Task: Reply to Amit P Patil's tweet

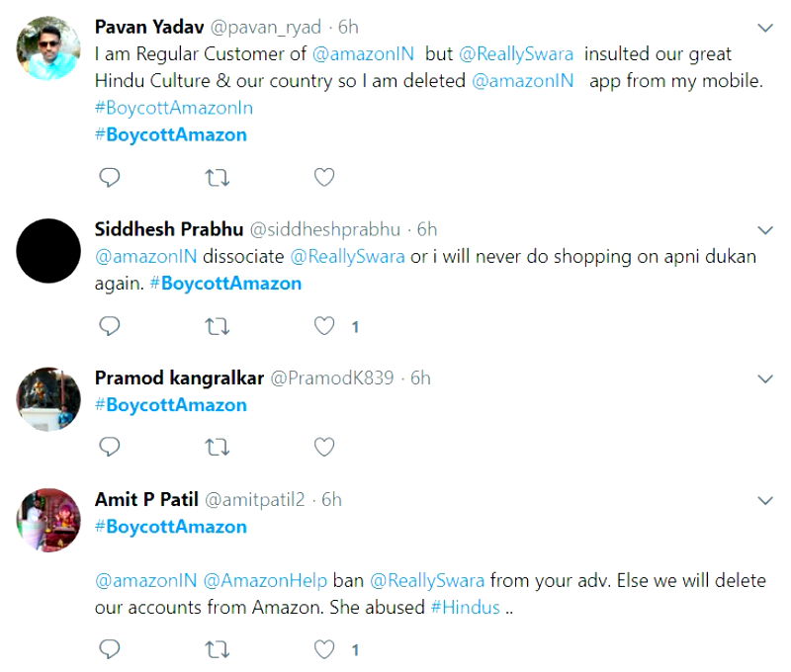Action: click(111, 649)
